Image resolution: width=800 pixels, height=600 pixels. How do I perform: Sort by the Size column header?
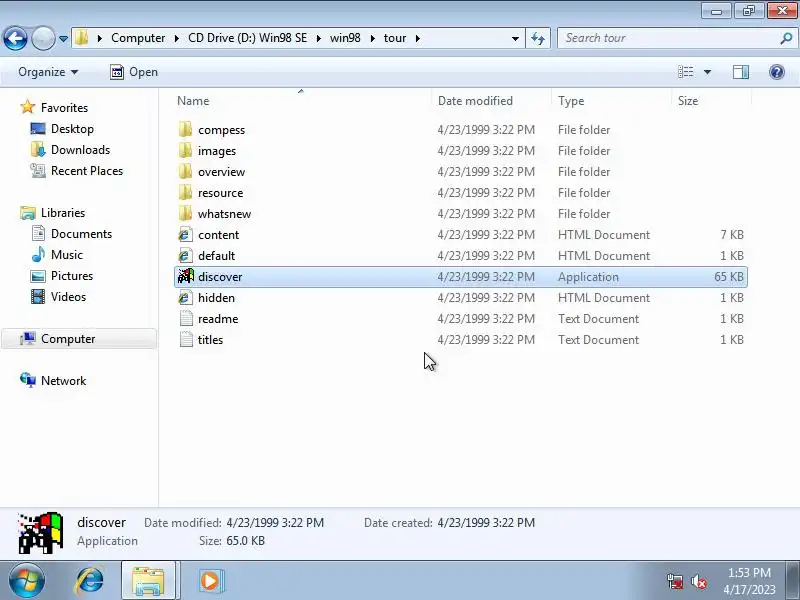tap(688, 101)
